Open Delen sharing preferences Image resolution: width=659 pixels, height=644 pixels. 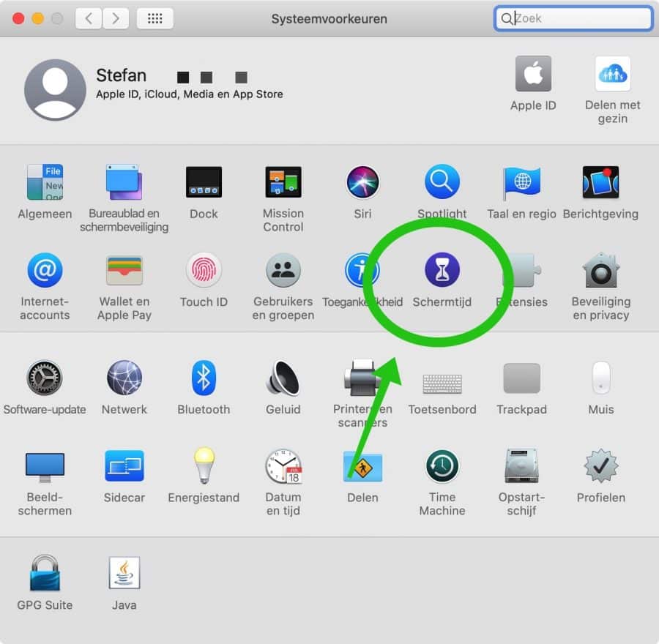click(x=362, y=466)
